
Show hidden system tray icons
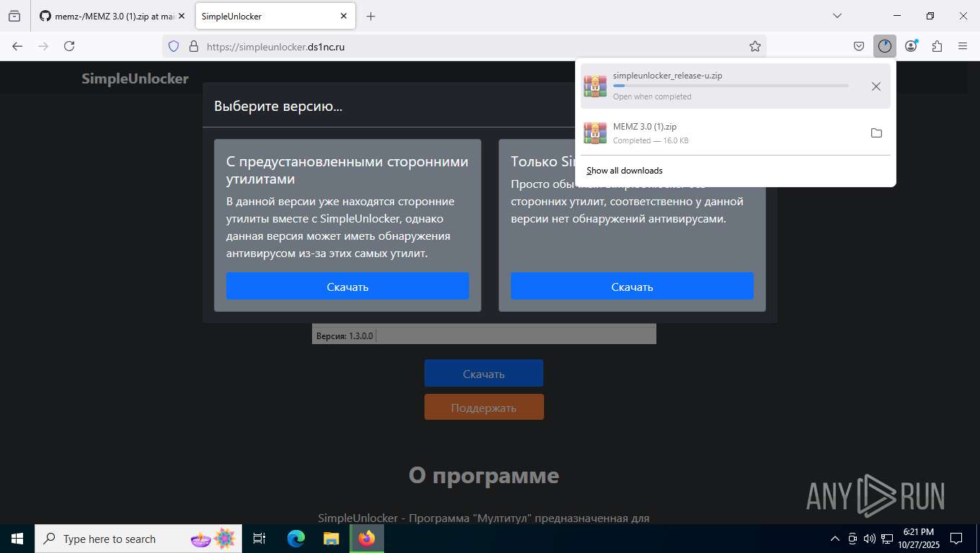click(835, 539)
